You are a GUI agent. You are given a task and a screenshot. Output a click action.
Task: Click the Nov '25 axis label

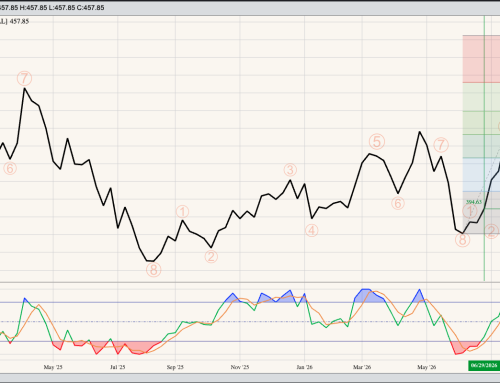(240, 367)
